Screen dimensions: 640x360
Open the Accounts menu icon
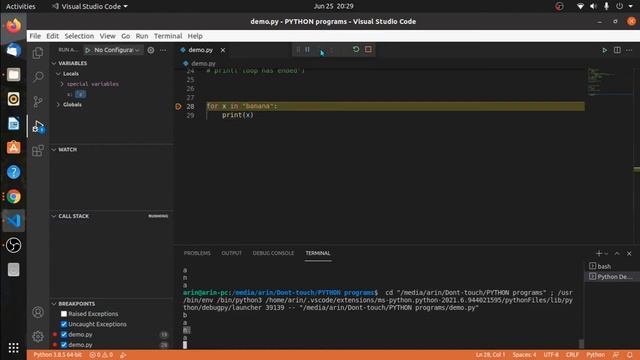click(38, 312)
